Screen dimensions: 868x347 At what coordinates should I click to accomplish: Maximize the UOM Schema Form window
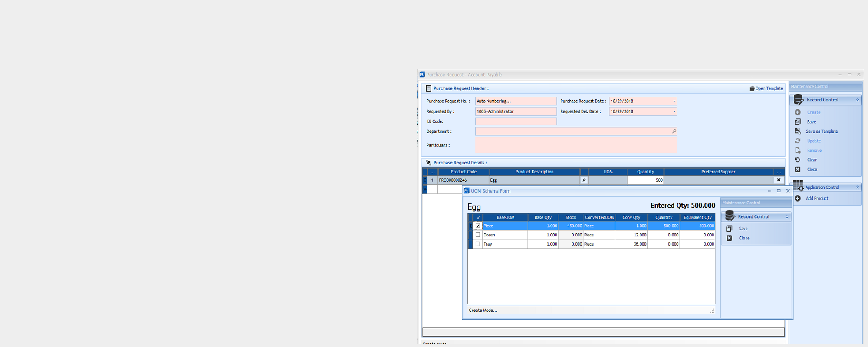(779, 191)
